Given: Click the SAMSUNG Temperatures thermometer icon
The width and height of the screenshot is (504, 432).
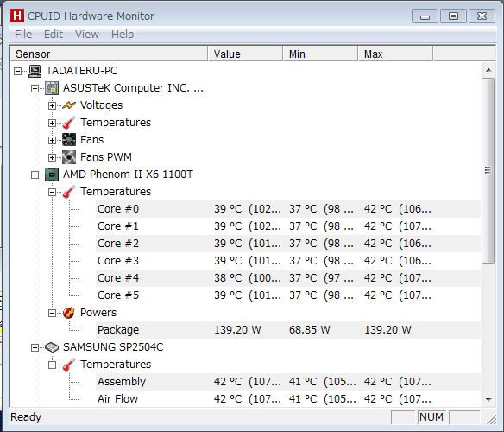Looking at the screenshot, I should pos(69,365).
